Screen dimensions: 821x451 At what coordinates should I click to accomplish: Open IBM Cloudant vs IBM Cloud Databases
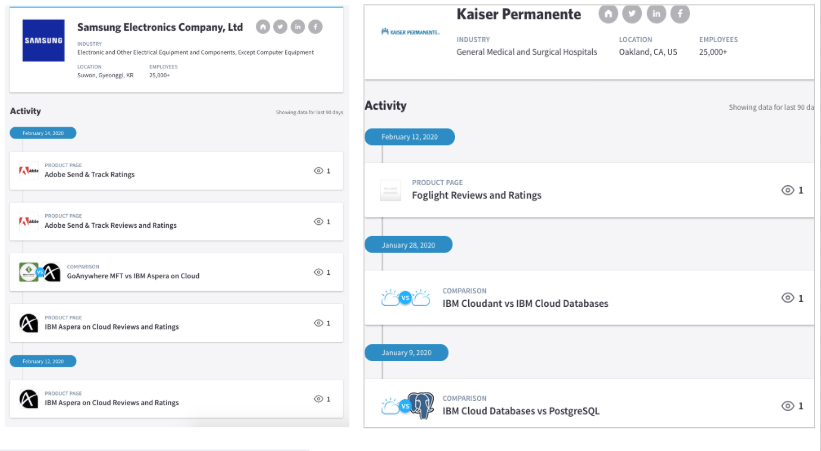[525, 303]
